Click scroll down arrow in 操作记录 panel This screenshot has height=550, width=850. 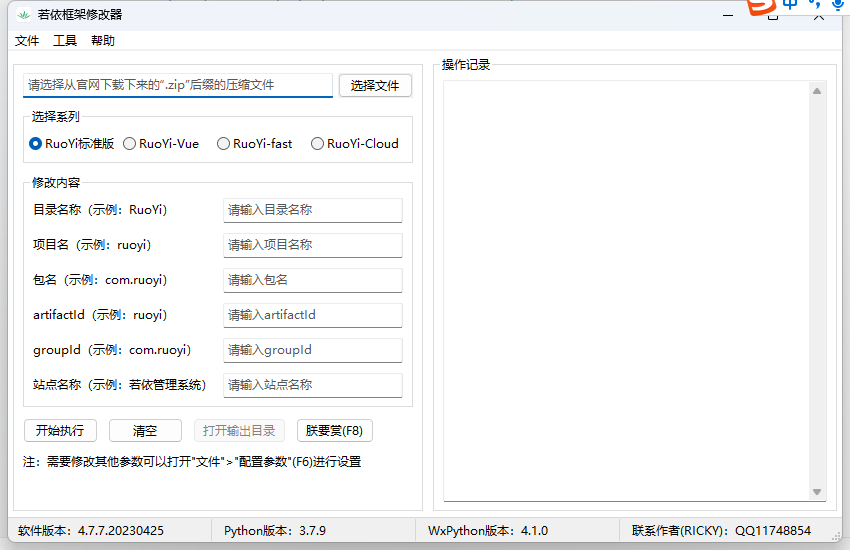click(817, 492)
